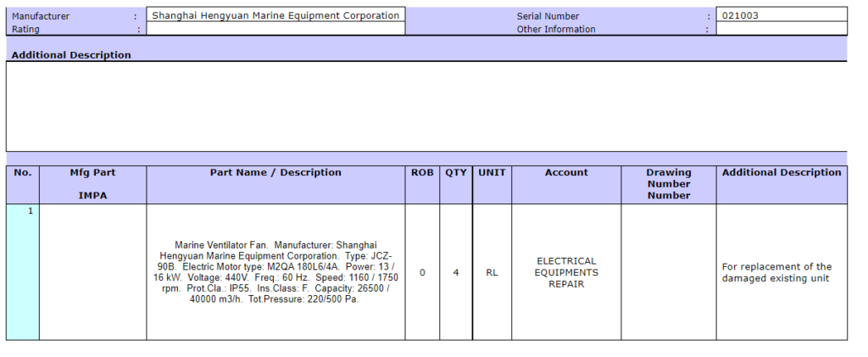Click the empty Other Information field
The image size is (868, 357).
pos(781,29)
